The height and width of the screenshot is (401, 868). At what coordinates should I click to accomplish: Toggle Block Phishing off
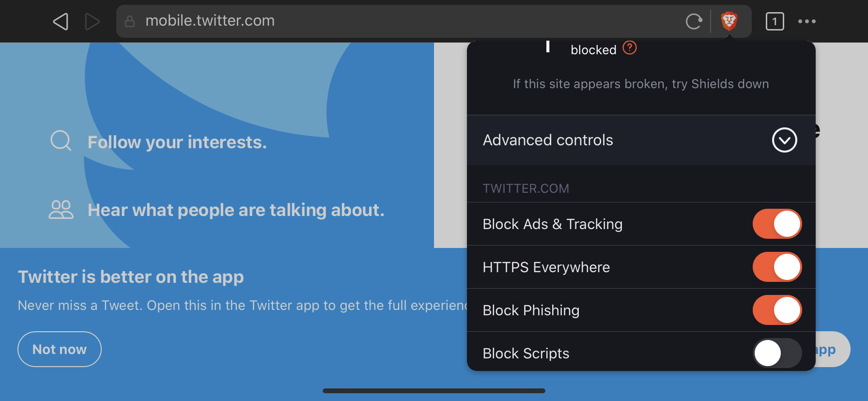777,310
